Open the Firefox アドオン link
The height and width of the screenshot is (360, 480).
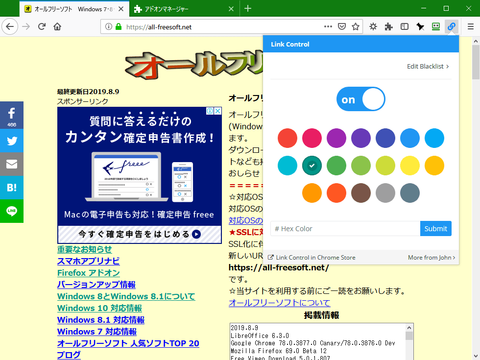[88, 273]
